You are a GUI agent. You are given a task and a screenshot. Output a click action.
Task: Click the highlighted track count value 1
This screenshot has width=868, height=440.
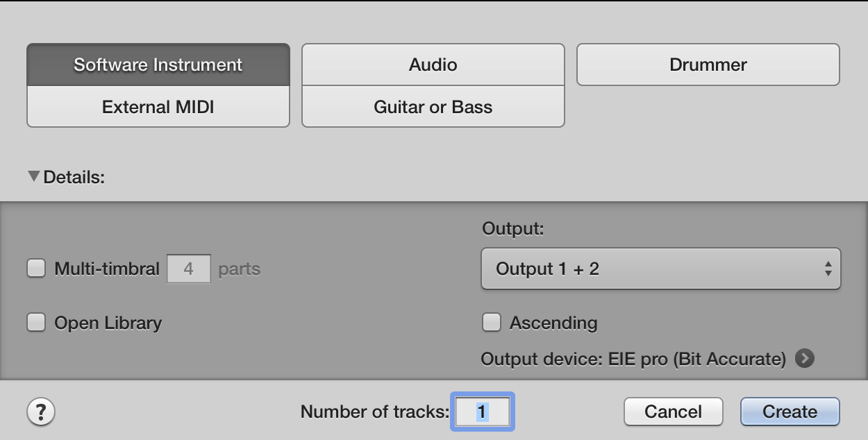[x=483, y=411]
